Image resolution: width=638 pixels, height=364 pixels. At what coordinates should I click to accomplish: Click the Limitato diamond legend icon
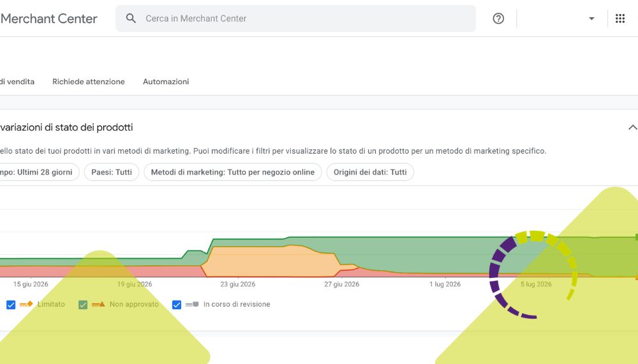pyautogui.click(x=26, y=304)
